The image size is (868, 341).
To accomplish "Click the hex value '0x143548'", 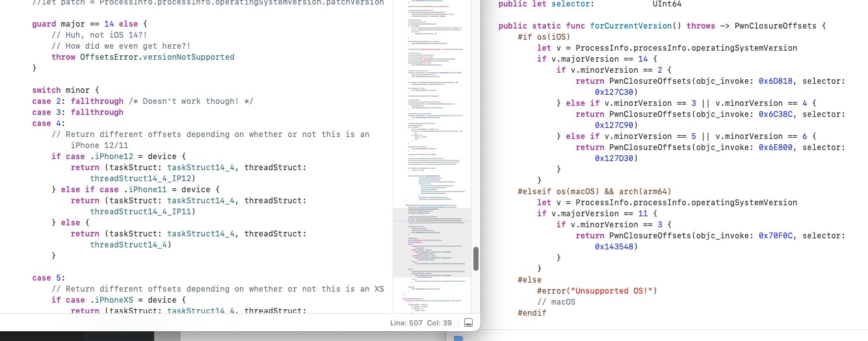I will click(613, 247).
